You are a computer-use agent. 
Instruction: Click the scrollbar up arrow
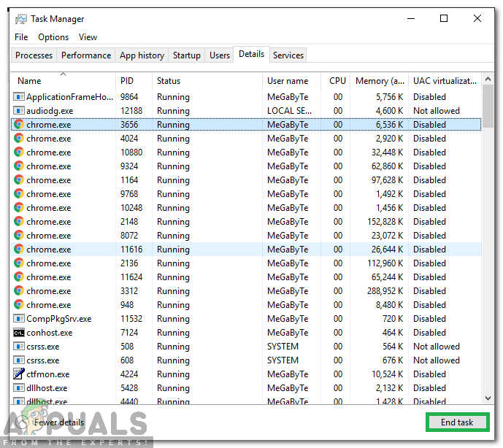(x=488, y=79)
